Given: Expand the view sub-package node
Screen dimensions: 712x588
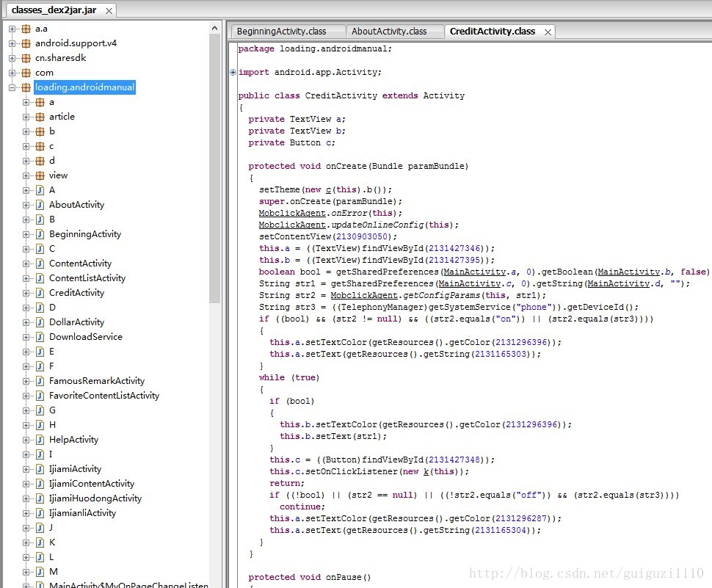Looking at the screenshot, I should coord(26,175).
